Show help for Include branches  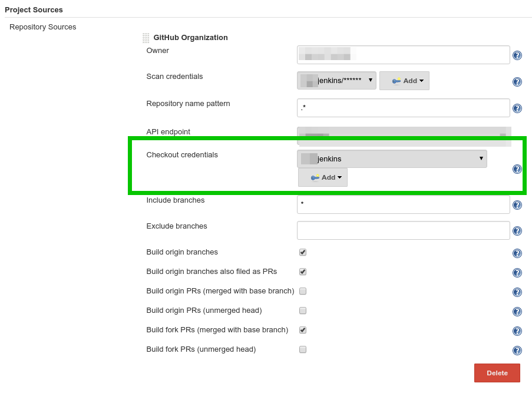[x=517, y=205]
